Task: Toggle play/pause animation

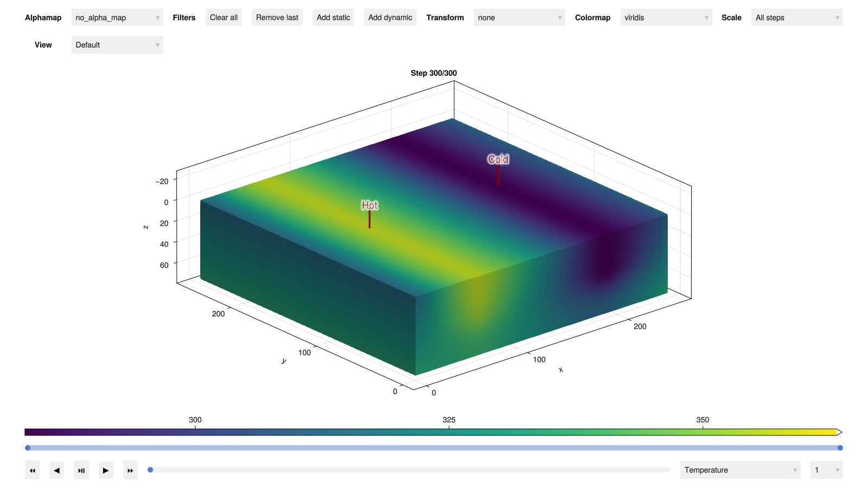Action: (x=81, y=470)
